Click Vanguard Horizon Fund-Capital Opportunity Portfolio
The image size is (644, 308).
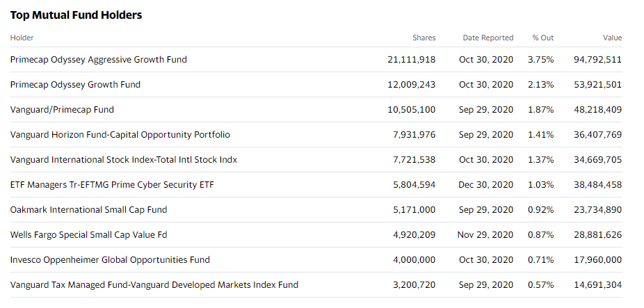pos(120,135)
